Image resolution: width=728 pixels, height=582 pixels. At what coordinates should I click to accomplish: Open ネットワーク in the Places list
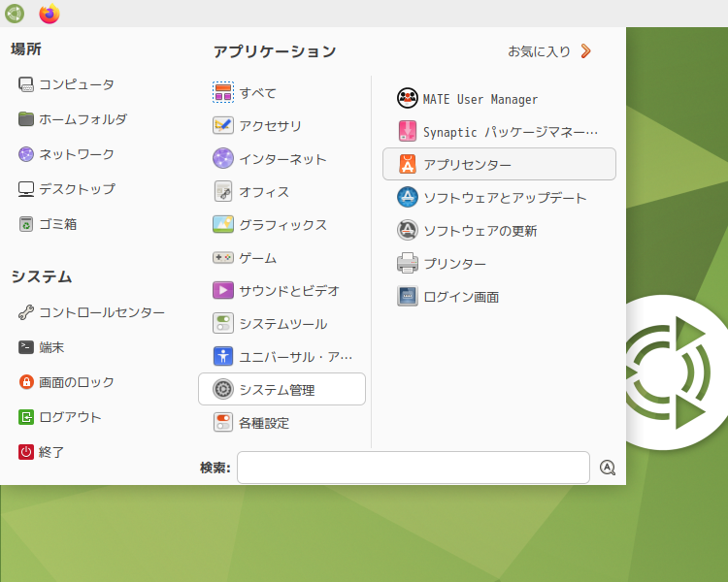(x=66, y=154)
